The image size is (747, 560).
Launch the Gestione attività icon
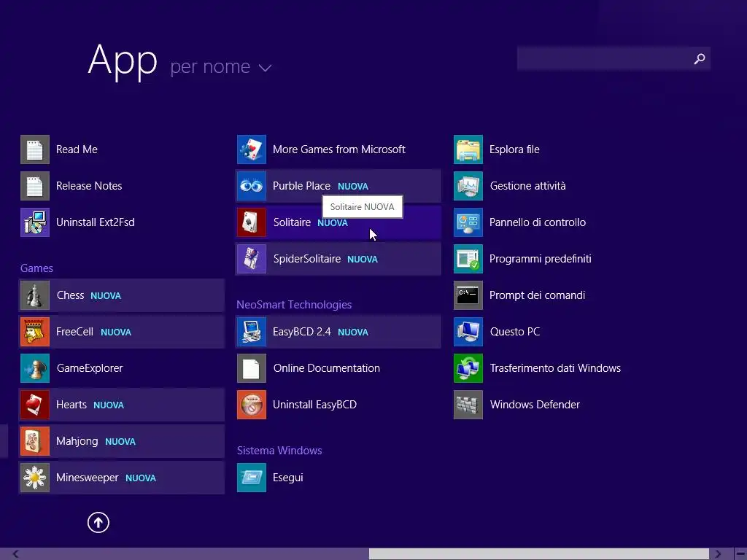tap(468, 186)
